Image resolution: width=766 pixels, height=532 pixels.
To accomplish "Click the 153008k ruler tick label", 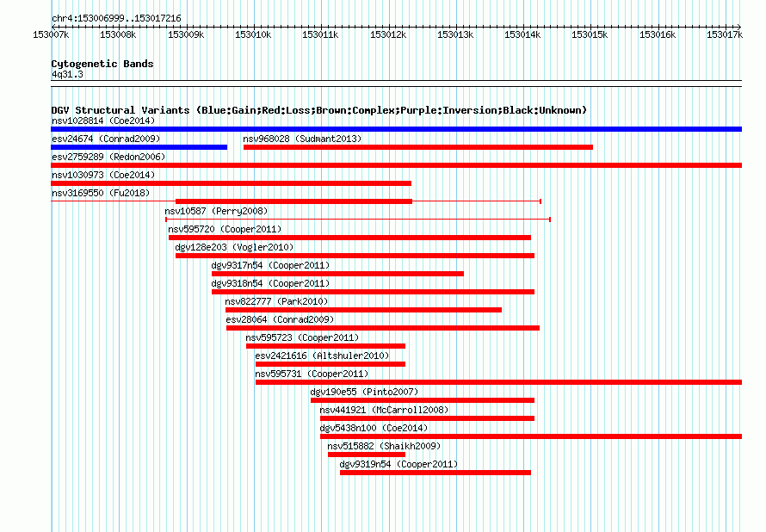I will pos(118,34).
